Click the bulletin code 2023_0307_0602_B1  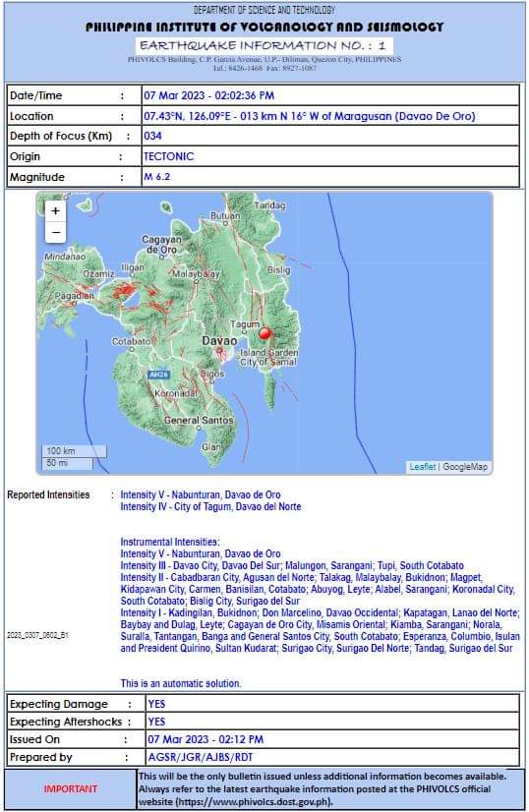click(x=37, y=635)
